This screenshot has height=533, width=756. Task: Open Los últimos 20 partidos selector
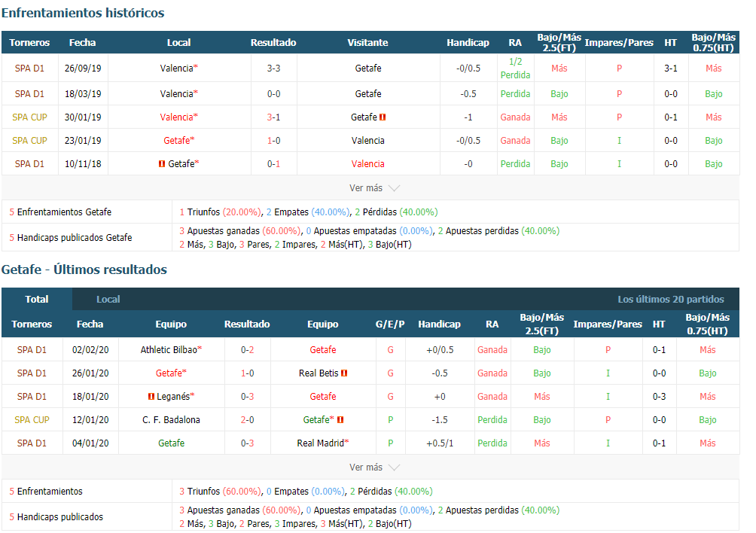coord(671,300)
